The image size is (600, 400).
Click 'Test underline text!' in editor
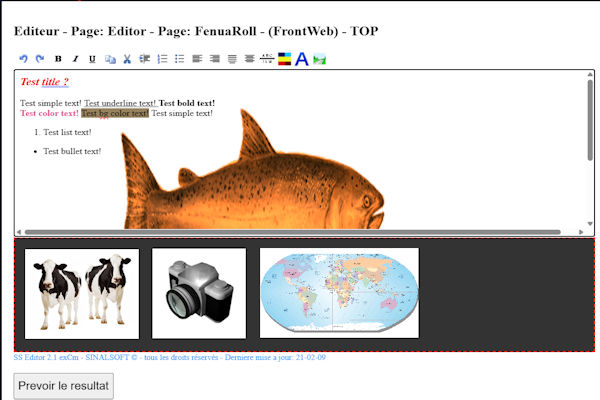120,103
